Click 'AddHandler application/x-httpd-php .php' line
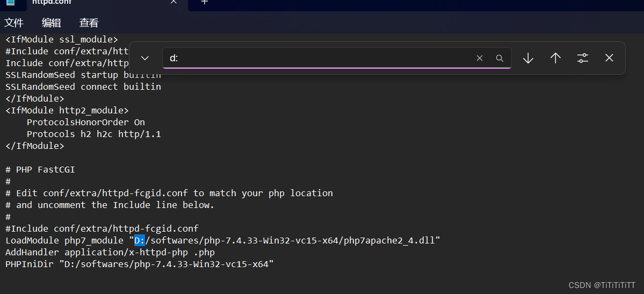Viewport: 644px width, 294px height. [x=110, y=252]
